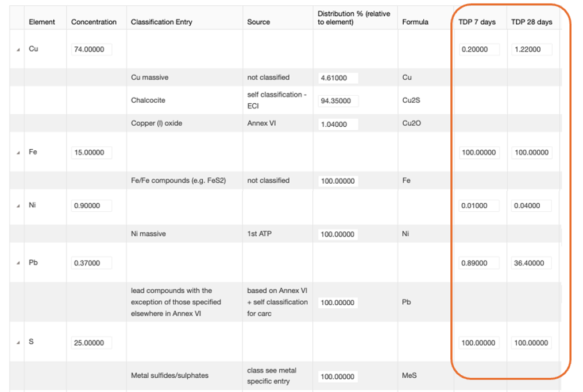583x392 pixels.
Task: Click the TDP 28 days header
Action: (531, 22)
